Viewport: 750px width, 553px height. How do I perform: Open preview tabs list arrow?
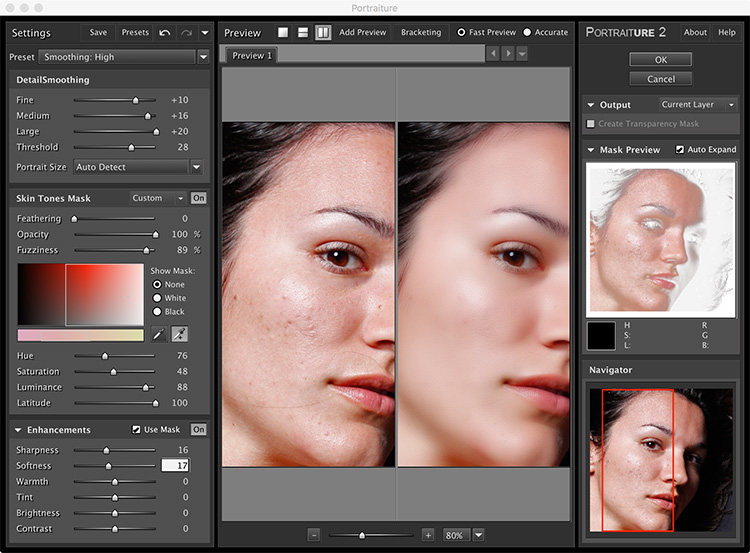(522, 54)
